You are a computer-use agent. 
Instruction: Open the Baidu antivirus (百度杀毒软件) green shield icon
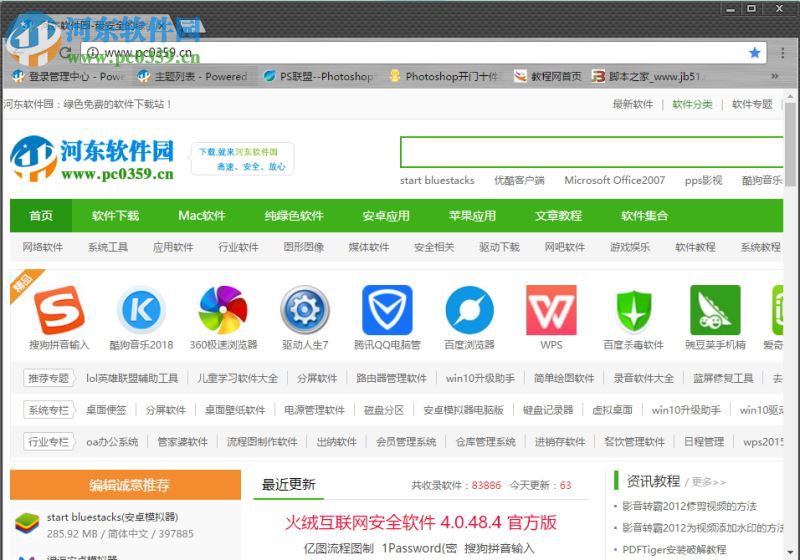[634, 310]
